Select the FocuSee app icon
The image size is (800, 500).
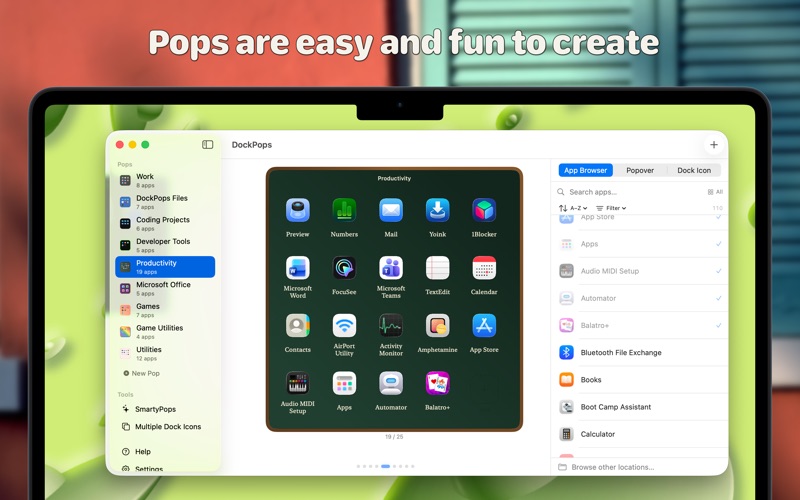[344, 268]
